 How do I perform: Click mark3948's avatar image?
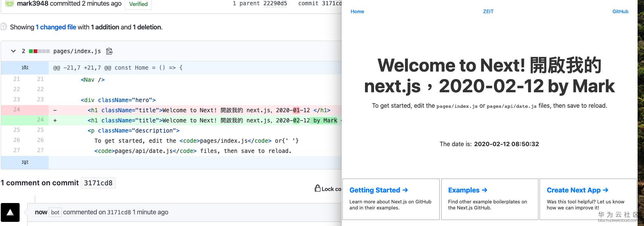9,3
